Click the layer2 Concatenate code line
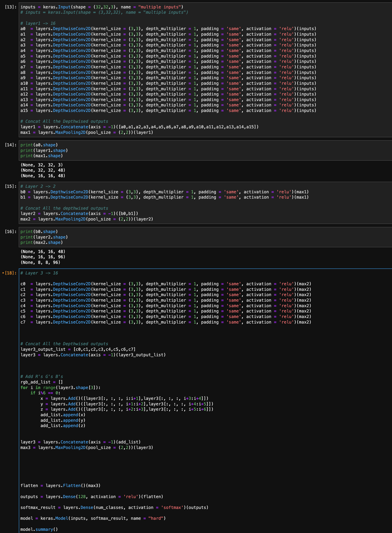The image size is (392, 533). (x=79, y=214)
